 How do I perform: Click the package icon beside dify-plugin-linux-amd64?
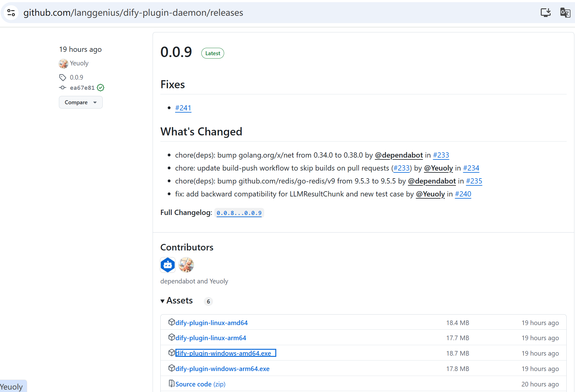coord(172,322)
